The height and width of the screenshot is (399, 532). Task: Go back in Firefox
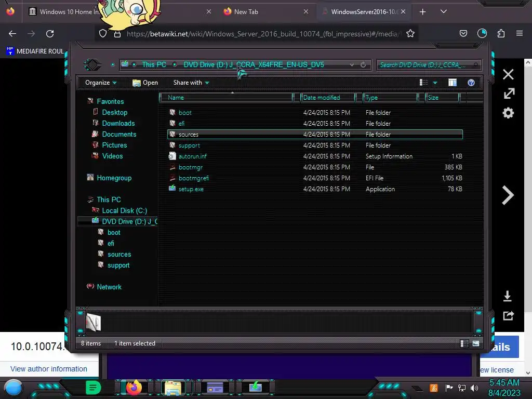tap(12, 34)
